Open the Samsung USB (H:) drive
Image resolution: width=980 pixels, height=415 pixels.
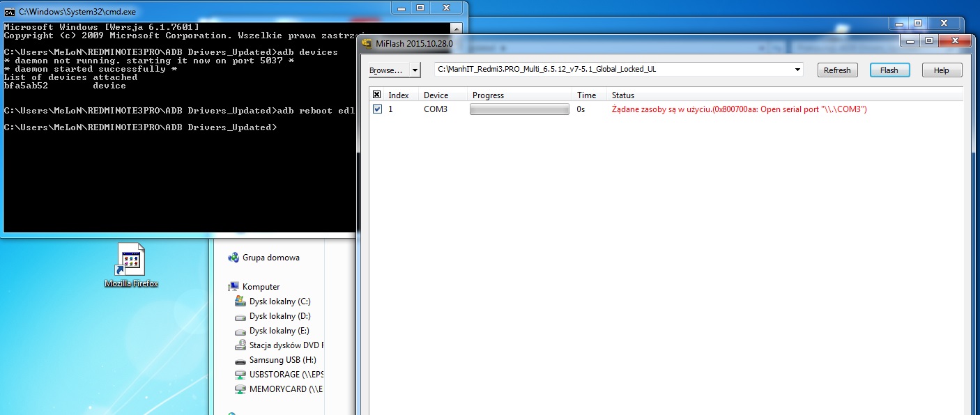(282, 360)
